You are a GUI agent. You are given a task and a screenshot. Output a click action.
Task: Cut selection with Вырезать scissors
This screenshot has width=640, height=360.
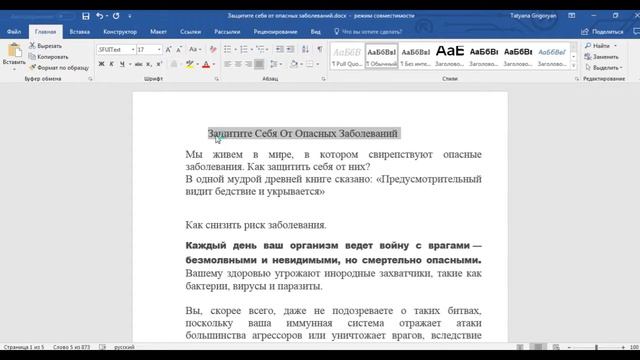(x=45, y=46)
